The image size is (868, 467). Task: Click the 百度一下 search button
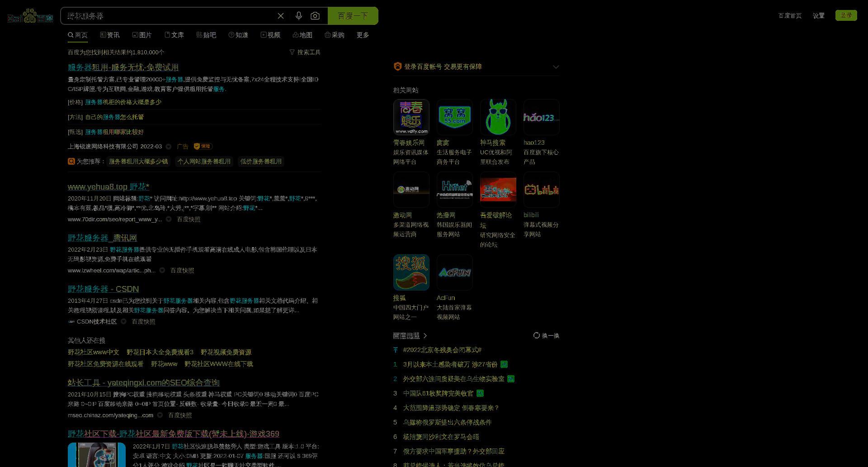pos(353,16)
